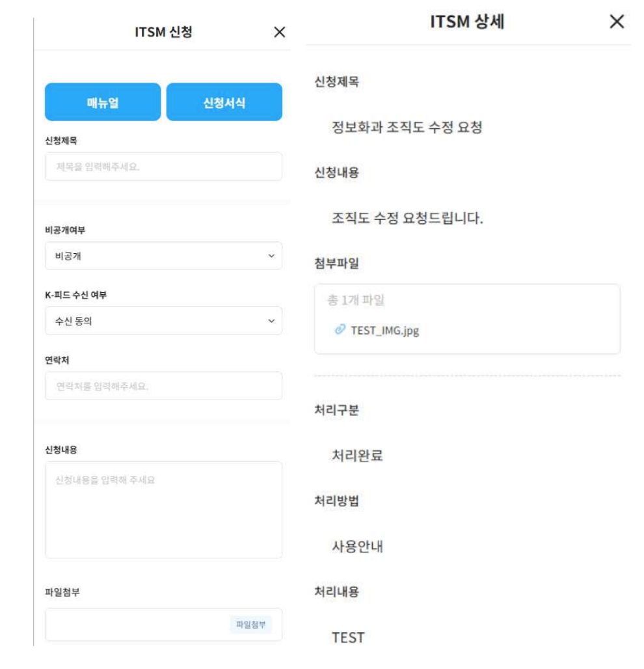Click the empty file attachment input box

[137, 625]
